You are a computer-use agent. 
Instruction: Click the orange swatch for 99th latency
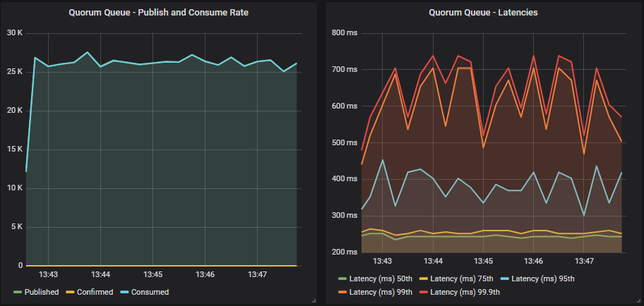pyautogui.click(x=342, y=292)
